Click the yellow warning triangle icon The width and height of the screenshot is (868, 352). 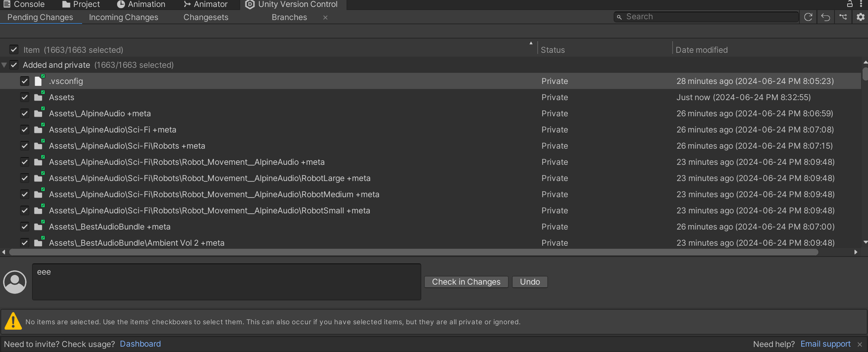click(13, 321)
